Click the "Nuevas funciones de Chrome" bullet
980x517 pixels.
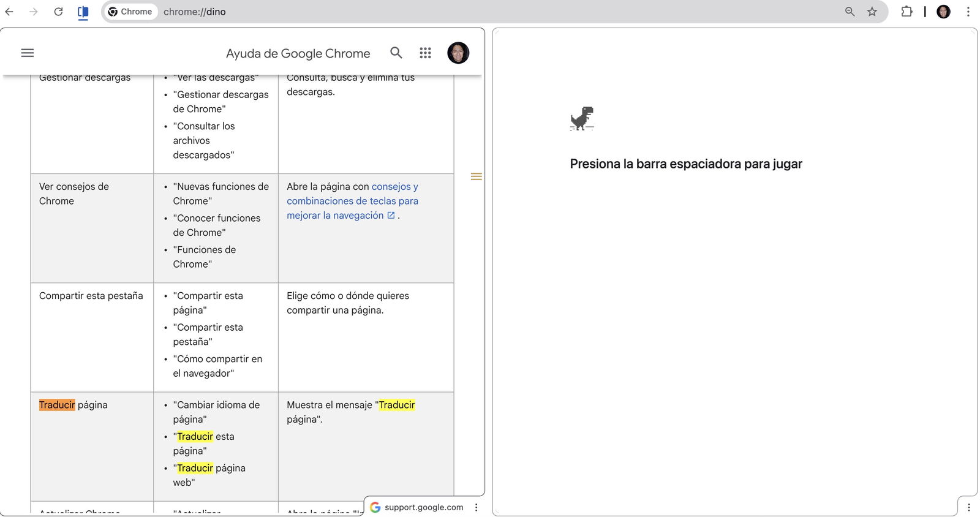pos(221,194)
